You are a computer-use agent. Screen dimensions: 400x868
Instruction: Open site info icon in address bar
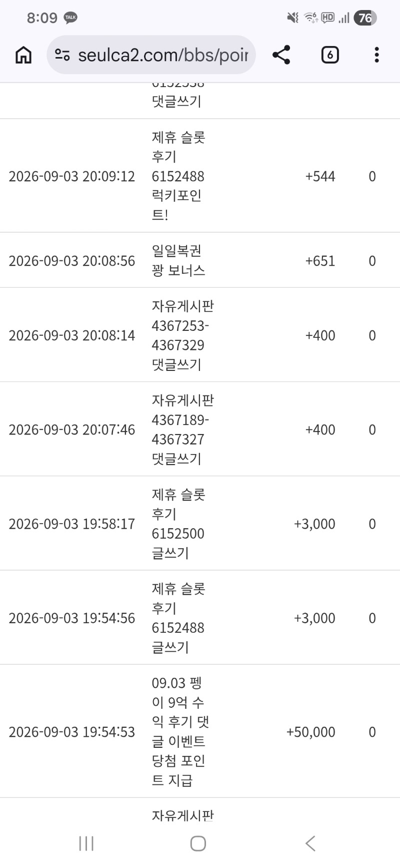click(62, 55)
